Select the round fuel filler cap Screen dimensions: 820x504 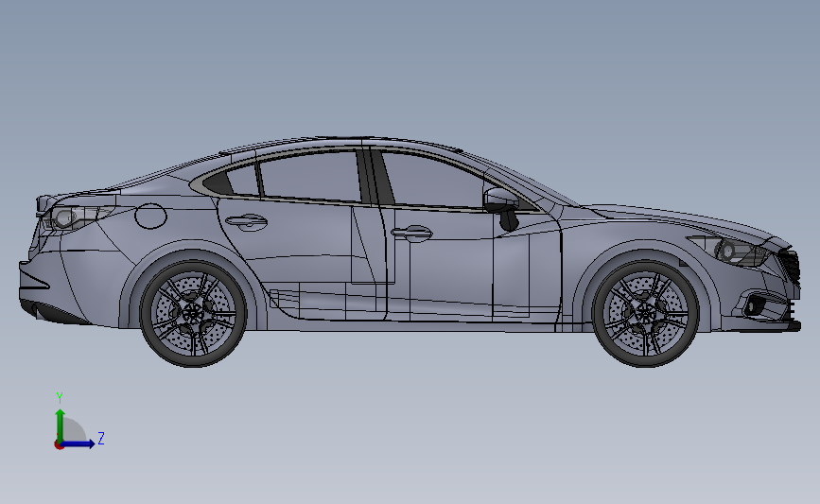point(150,216)
